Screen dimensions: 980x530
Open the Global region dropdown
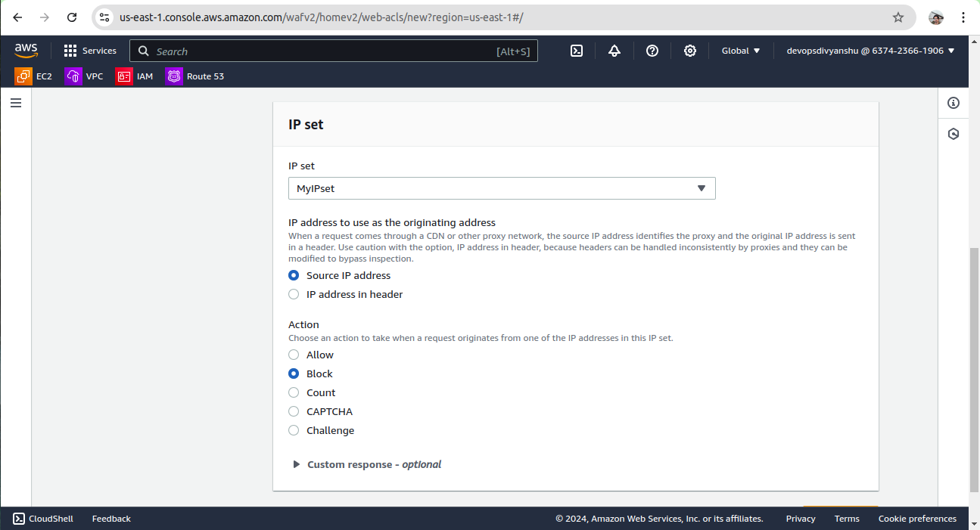(x=741, y=51)
